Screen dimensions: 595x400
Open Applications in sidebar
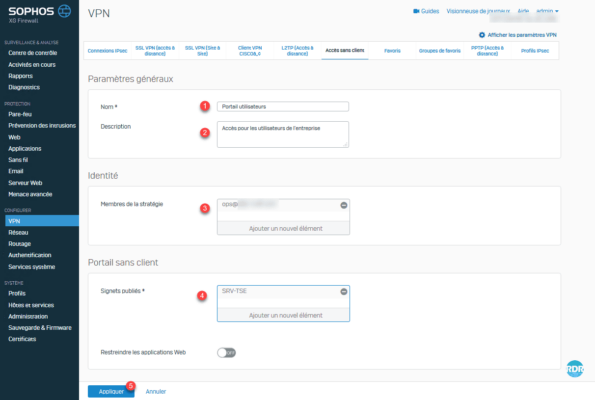pos(25,148)
